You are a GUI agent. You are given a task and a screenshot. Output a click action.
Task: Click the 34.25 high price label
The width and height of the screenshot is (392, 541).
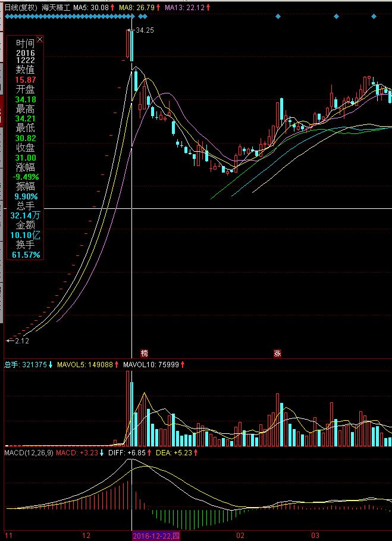145,30
